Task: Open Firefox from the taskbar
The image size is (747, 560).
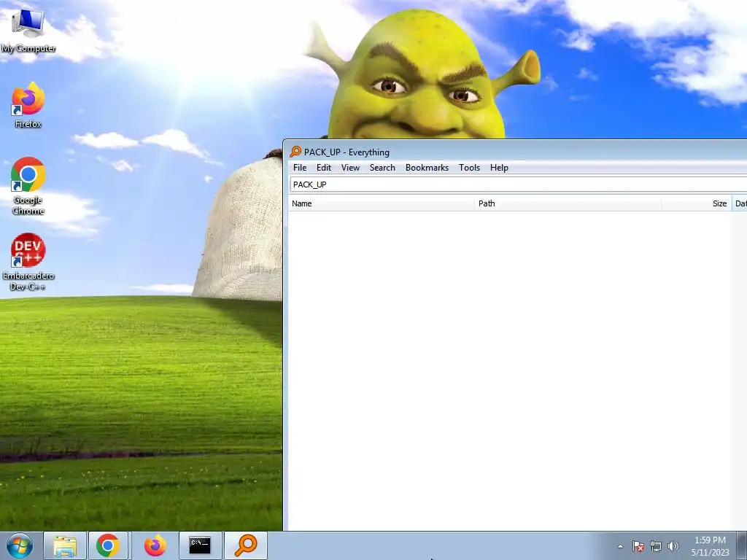Action: coord(155,545)
